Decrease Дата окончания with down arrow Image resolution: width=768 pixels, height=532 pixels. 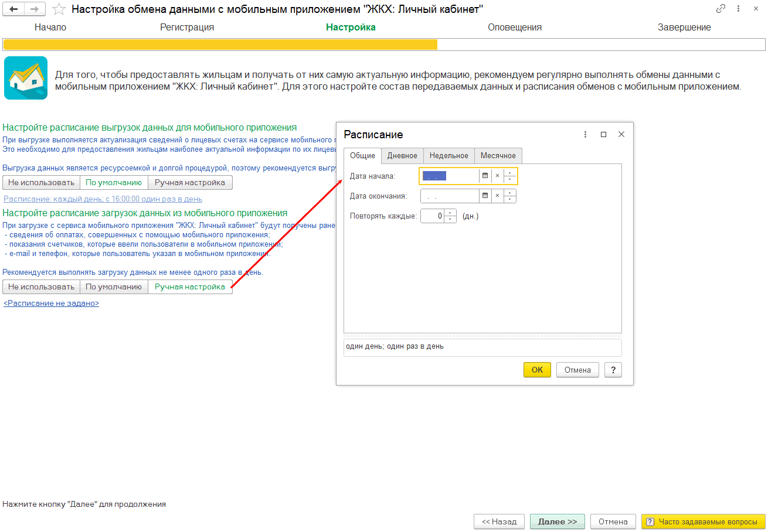pos(510,199)
